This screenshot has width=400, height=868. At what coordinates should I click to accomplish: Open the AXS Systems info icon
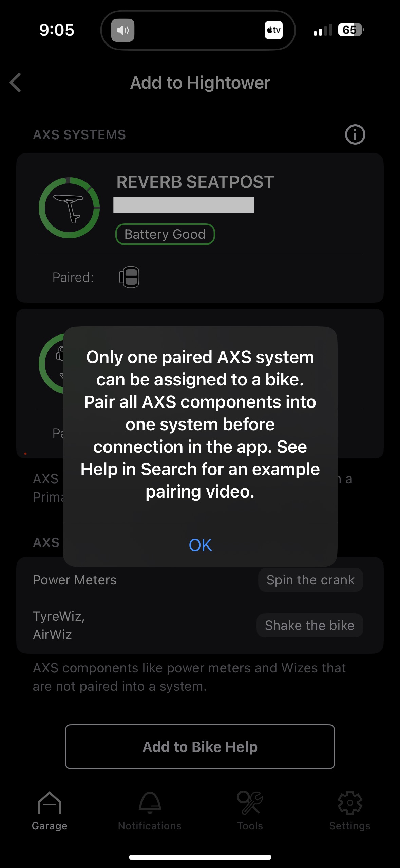(355, 134)
